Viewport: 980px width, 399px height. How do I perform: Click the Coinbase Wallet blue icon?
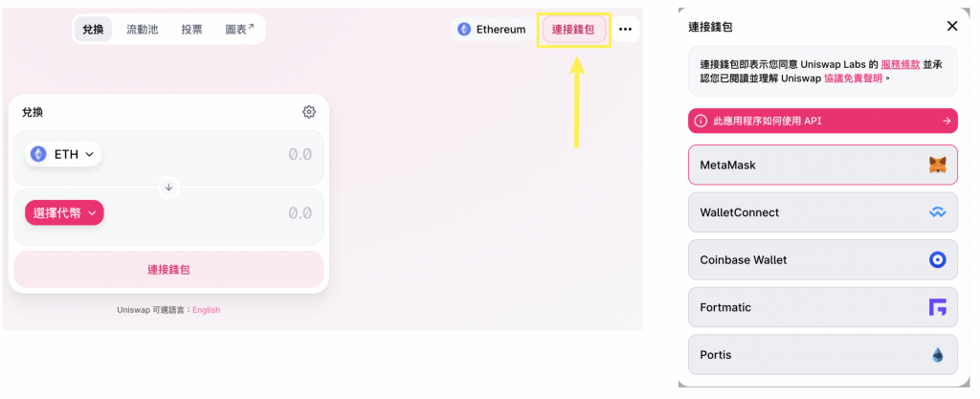(x=937, y=259)
